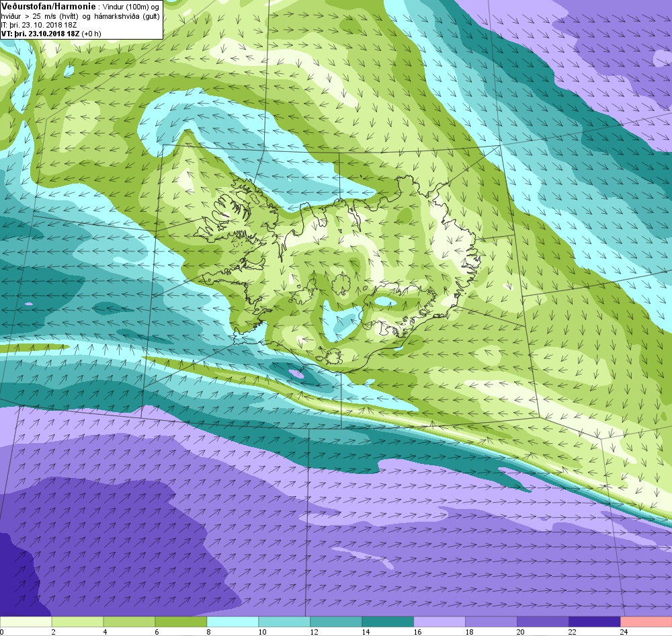Pick the lavender 16–18 m/s legend swatch

[x=439, y=623]
